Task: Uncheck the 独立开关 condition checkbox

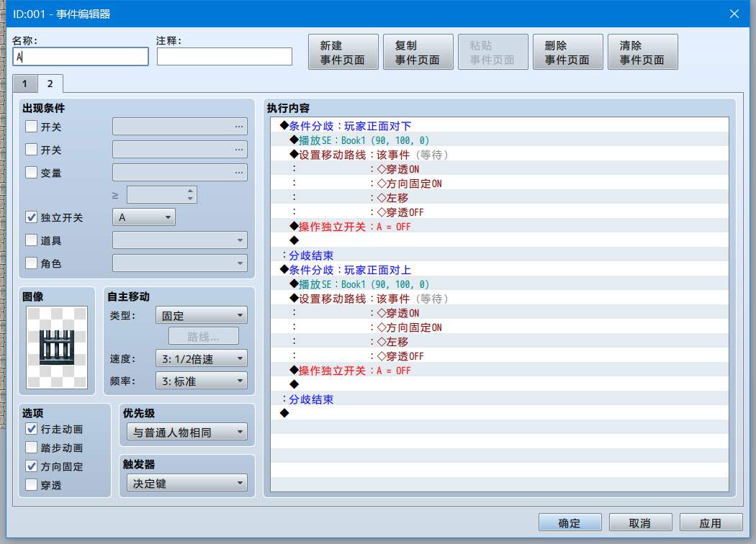Action: click(x=32, y=217)
